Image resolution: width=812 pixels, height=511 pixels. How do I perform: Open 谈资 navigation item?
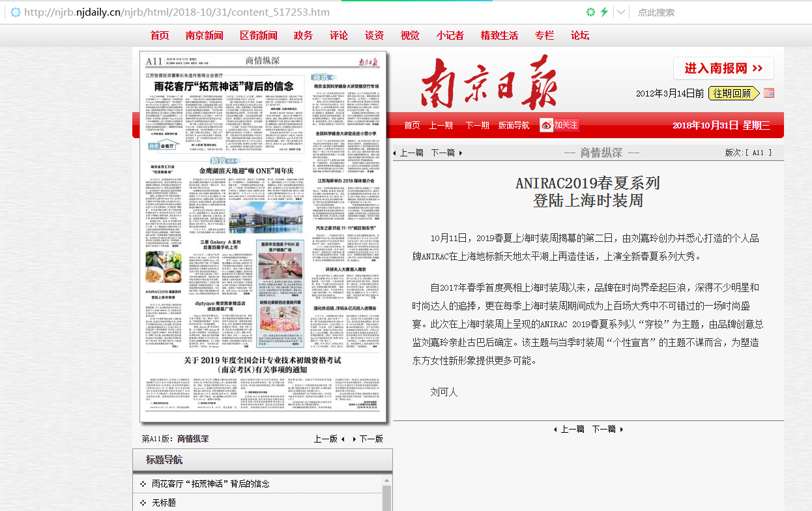[374, 35]
